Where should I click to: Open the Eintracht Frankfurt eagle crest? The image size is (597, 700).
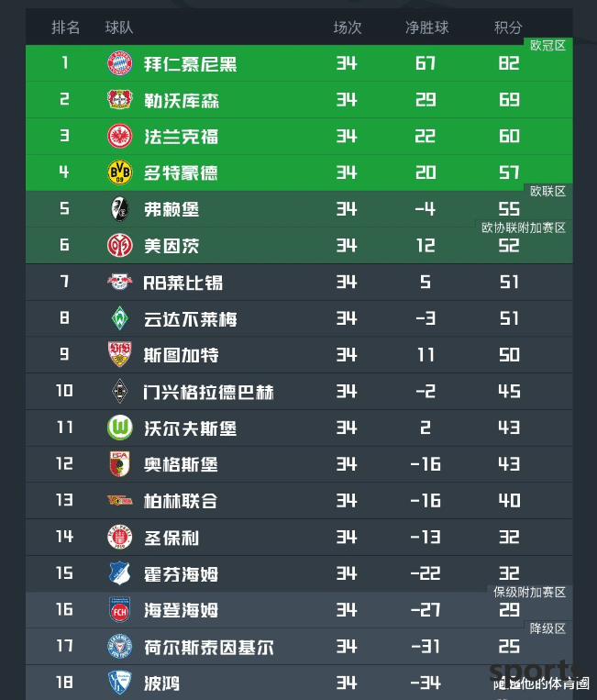[x=119, y=136]
